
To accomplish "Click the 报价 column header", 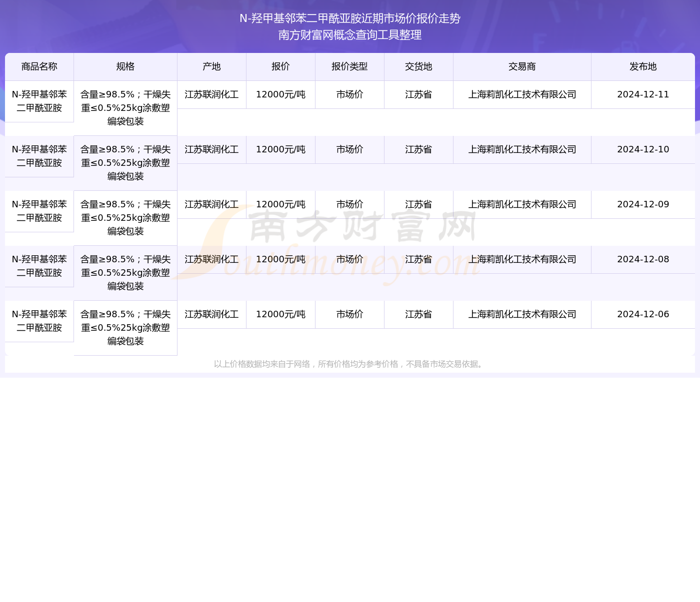I will pyautogui.click(x=280, y=66).
